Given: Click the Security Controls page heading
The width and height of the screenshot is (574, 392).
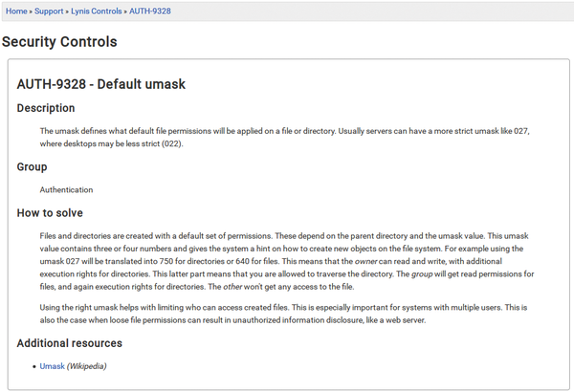Looking at the screenshot, I should 59,42.
